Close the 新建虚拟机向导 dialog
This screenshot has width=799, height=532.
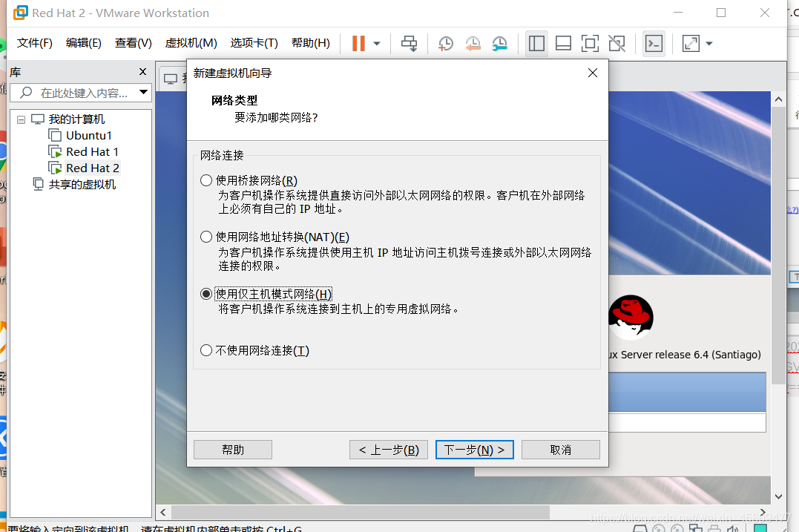click(593, 73)
